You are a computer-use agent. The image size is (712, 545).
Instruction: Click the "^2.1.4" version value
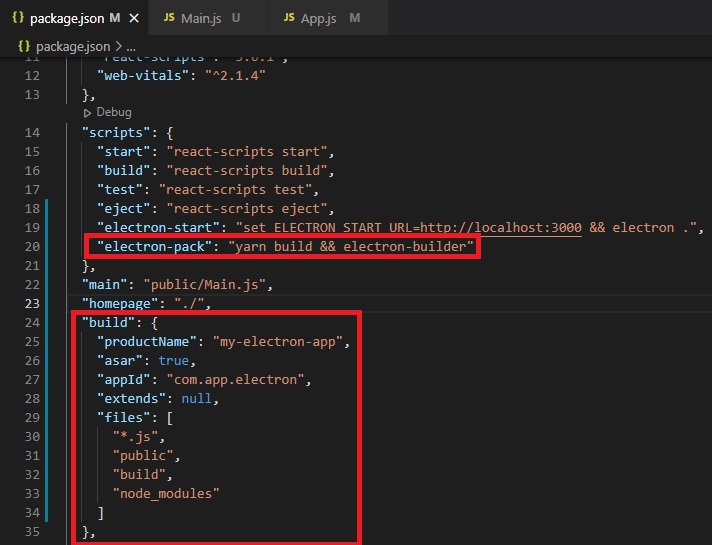[235, 75]
